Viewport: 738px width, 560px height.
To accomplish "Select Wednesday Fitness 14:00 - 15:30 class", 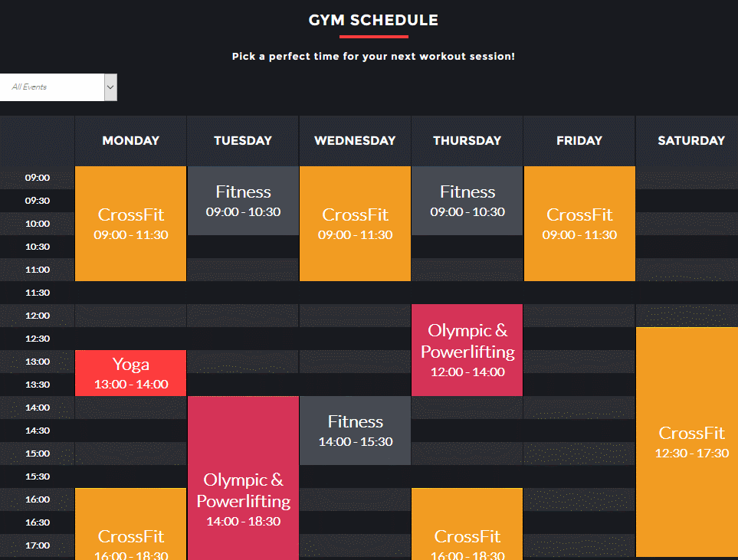I will tap(356, 431).
